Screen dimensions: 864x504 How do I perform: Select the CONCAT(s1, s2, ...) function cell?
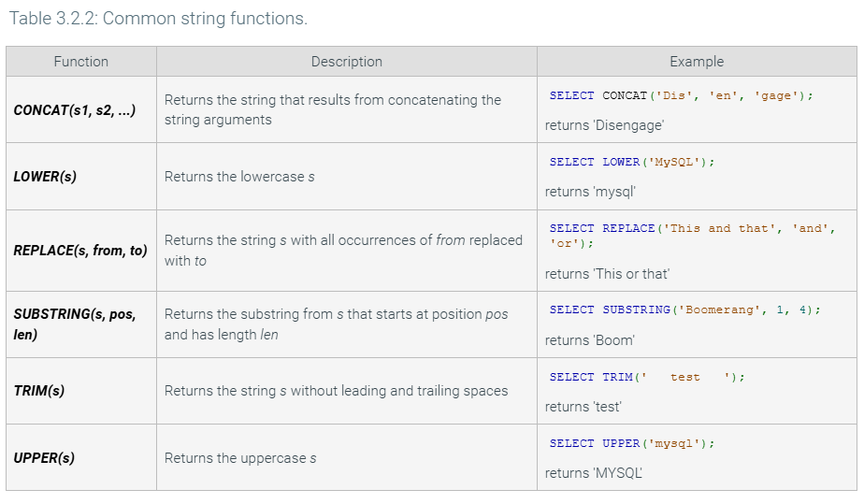point(75,109)
